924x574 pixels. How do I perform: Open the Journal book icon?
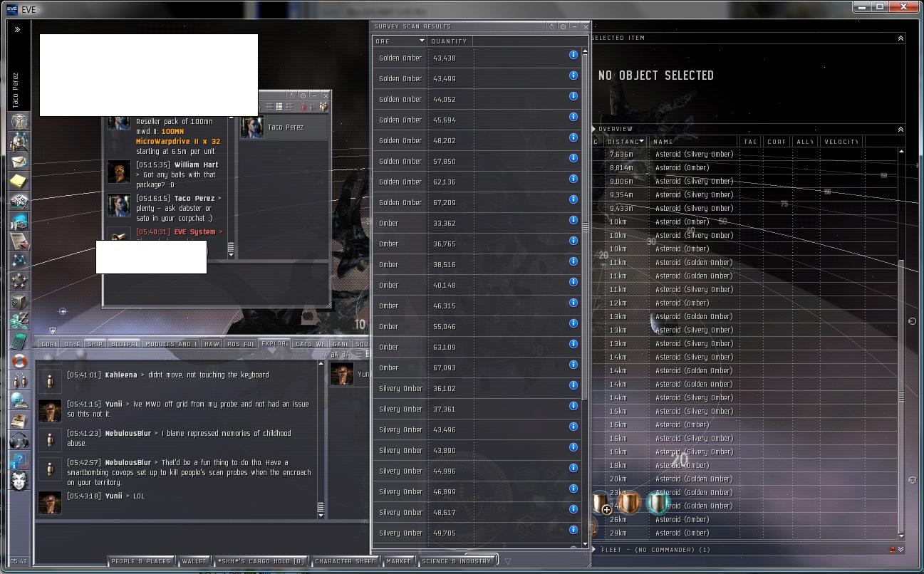(19, 421)
